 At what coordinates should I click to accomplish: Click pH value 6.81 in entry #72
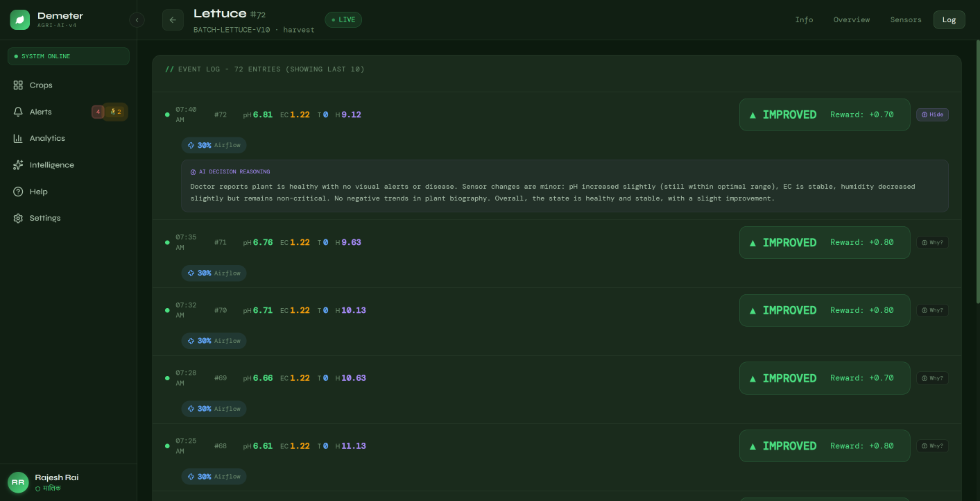pos(263,114)
